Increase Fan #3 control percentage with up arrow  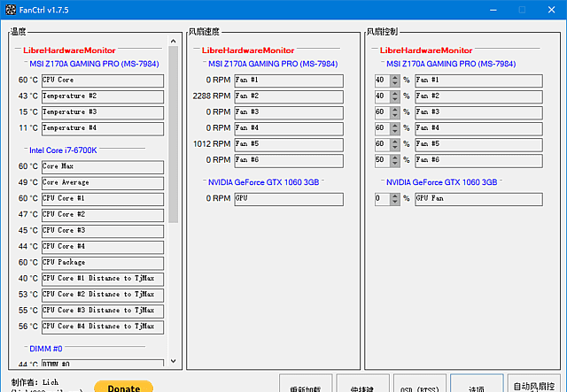(x=395, y=110)
